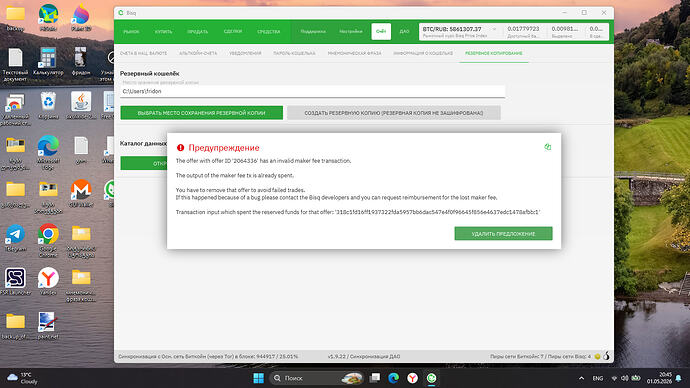Click the Tor onion icon in the status bar
This screenshot has width=690, height=388.
[x=606, y=356]
